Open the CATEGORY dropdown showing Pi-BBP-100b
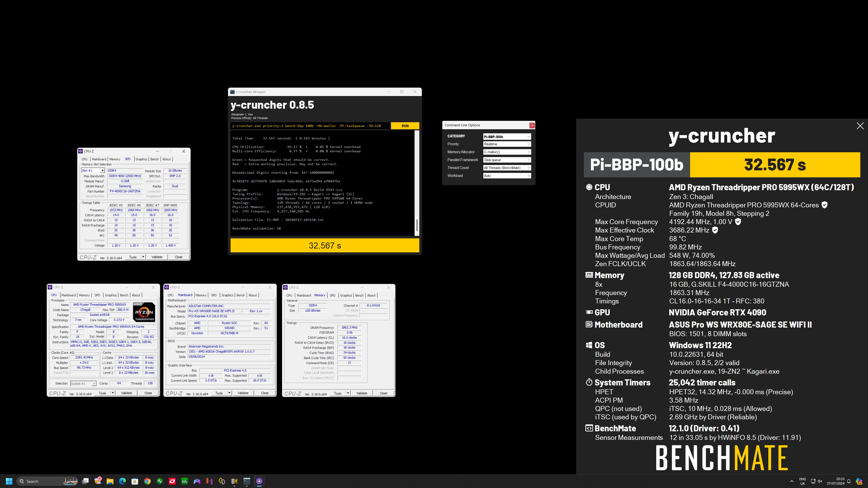This screenshot has height=488, width=868. [x=507, y=136]
